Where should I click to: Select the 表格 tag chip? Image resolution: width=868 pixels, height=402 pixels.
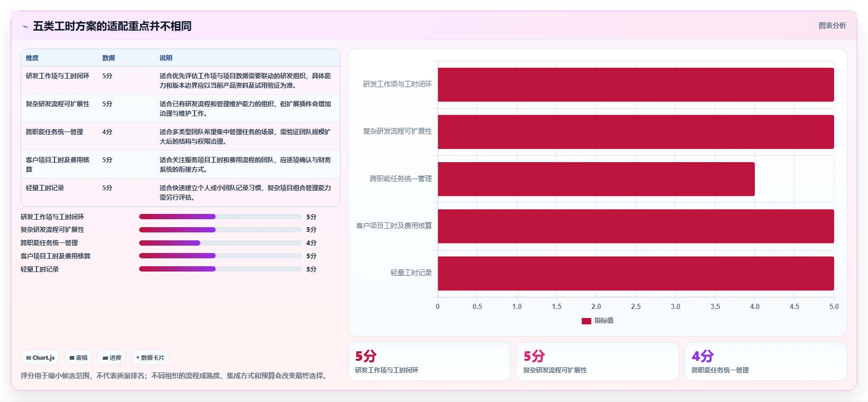(78, 358)
